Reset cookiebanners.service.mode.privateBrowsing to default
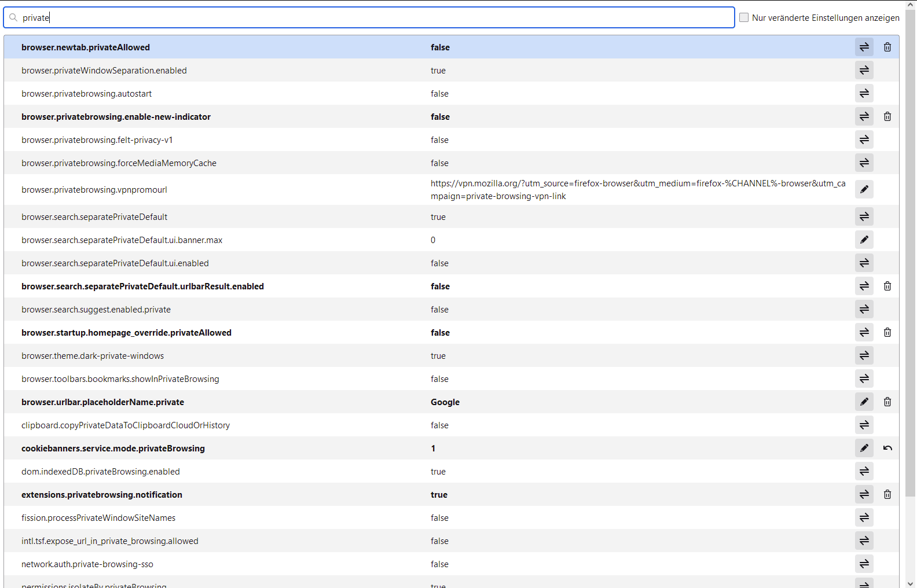The width and height of the screenshot is (917, 588). tap(887, 448)
